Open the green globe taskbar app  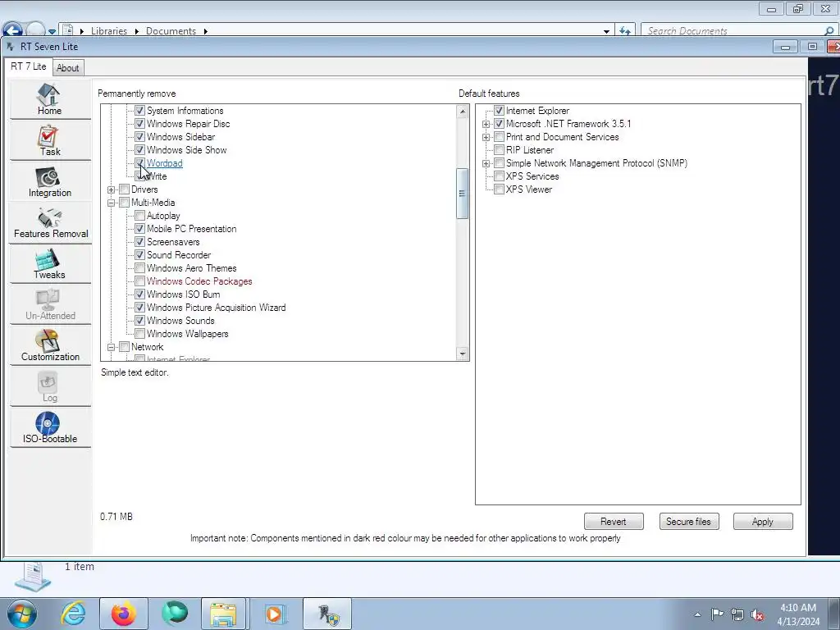click(x=175, y=614)
